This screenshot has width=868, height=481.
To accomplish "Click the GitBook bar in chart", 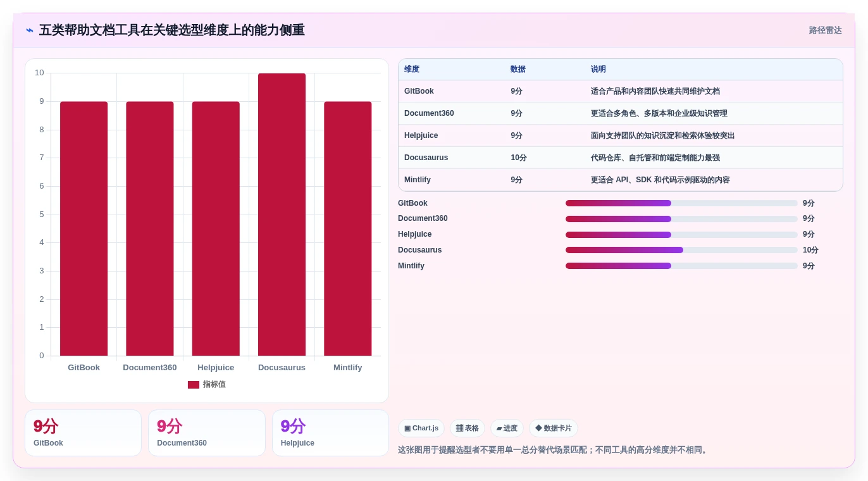I will (84, 228).
